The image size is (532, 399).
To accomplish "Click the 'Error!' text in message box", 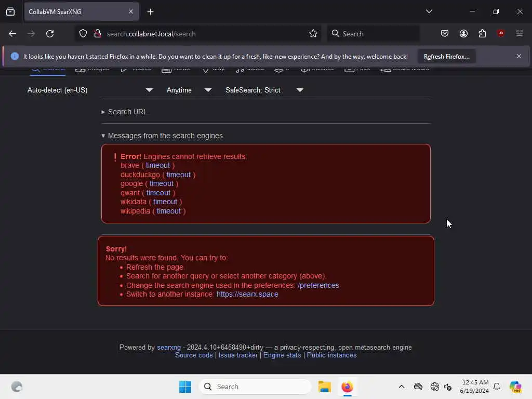I will click(130, 156).
